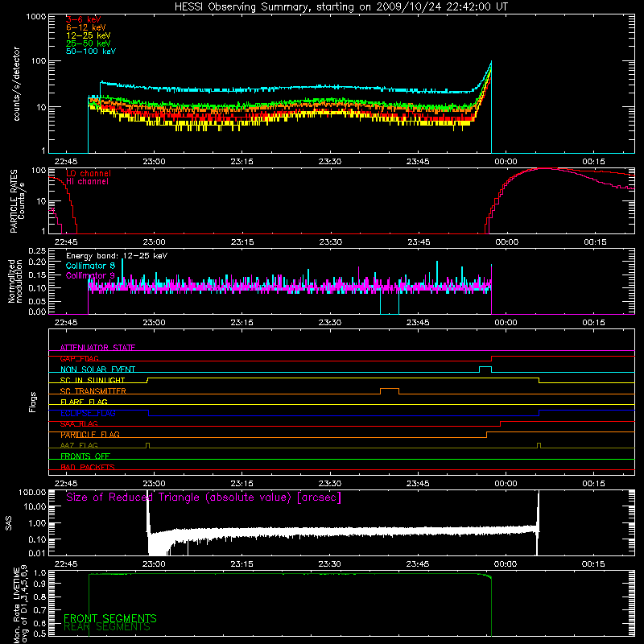Image resolution: width=644 pixels, height=644 pixels.
Task: Click the FRONTS_OFF flag label
Action: point(85,456)
